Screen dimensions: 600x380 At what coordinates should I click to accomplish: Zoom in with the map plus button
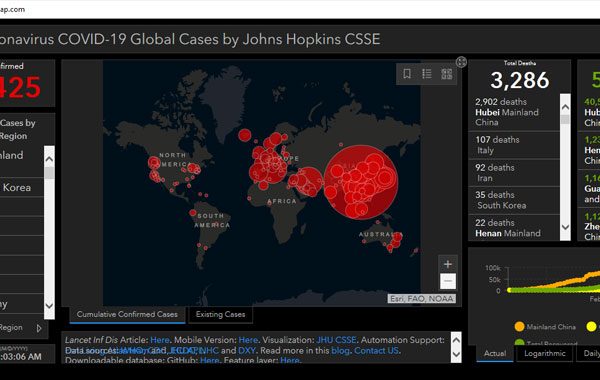coord(448,264)
